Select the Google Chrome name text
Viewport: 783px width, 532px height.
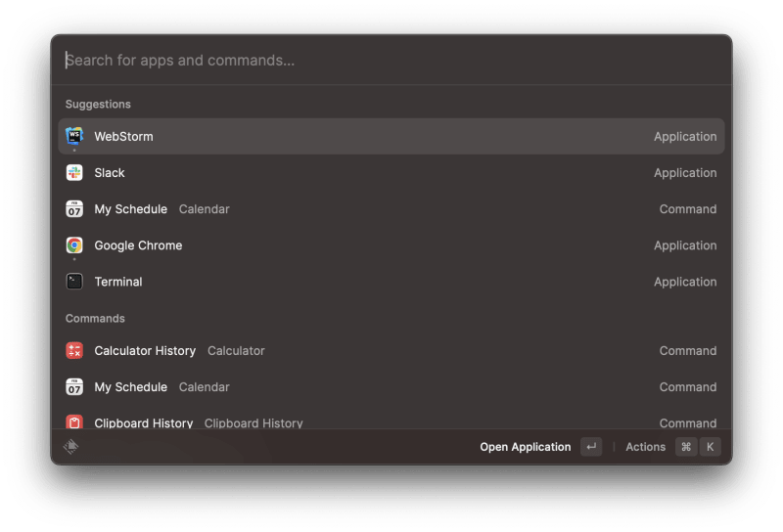pos(138,245)
